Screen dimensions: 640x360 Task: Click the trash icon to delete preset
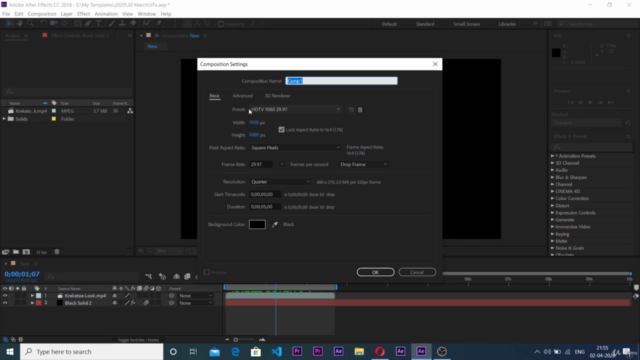tap(360, 109)
